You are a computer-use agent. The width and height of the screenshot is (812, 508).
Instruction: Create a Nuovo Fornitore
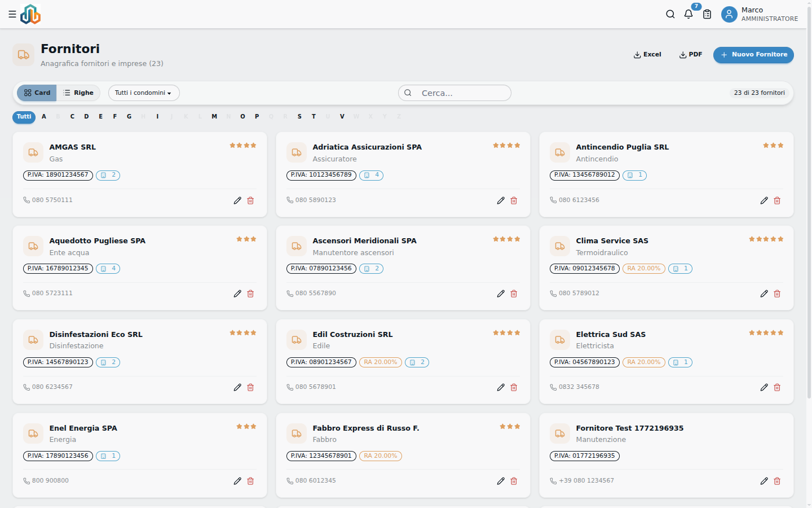(753, 55)
